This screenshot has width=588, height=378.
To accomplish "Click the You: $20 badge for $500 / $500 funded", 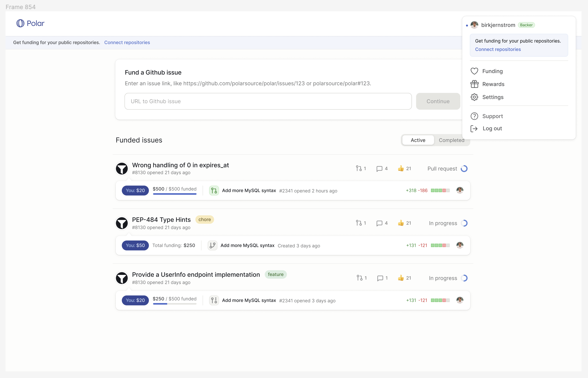I will point(135,191).
